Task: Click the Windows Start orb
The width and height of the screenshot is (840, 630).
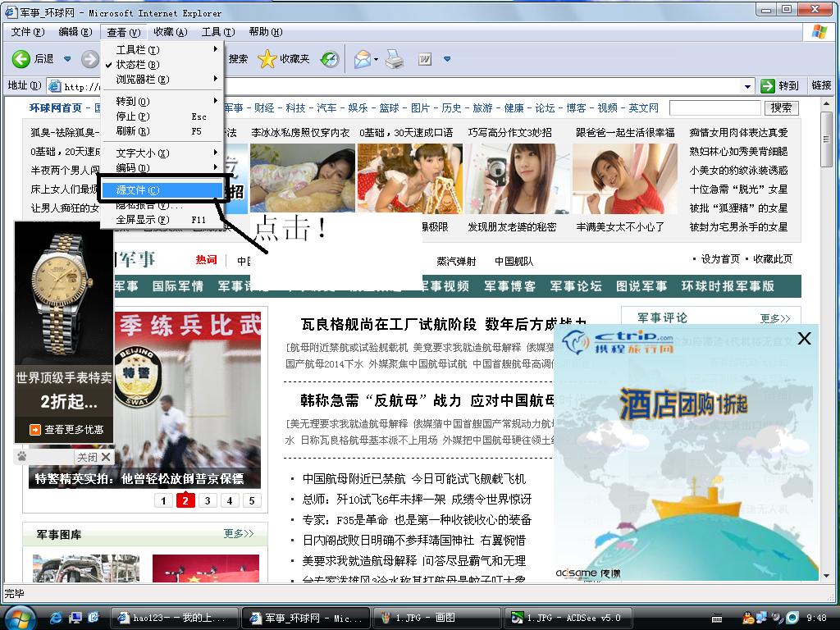Action: coord(20,618)
